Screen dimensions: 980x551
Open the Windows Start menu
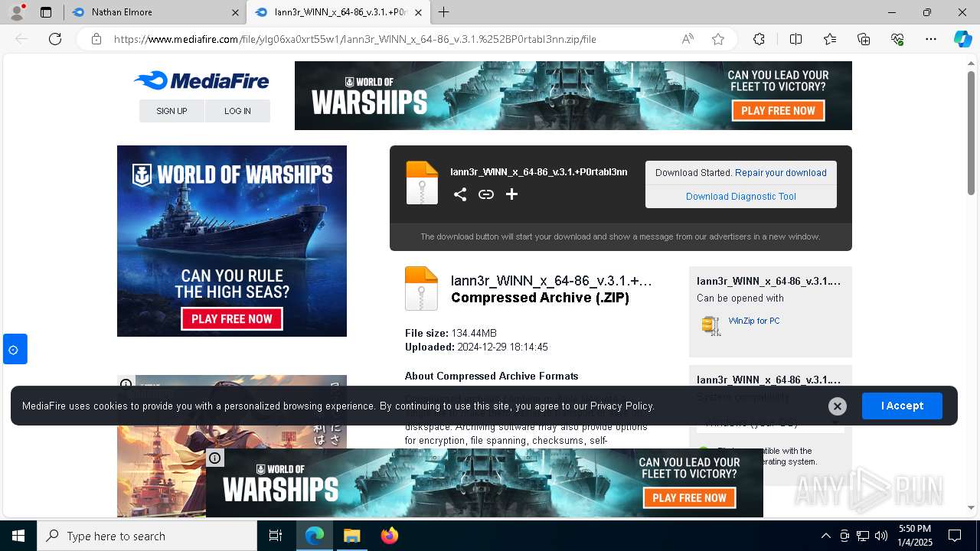click(x=18, y=536)
